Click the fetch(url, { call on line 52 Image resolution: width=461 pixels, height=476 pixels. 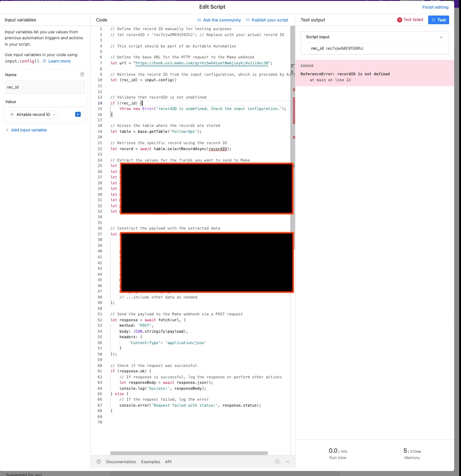[172, 320]
